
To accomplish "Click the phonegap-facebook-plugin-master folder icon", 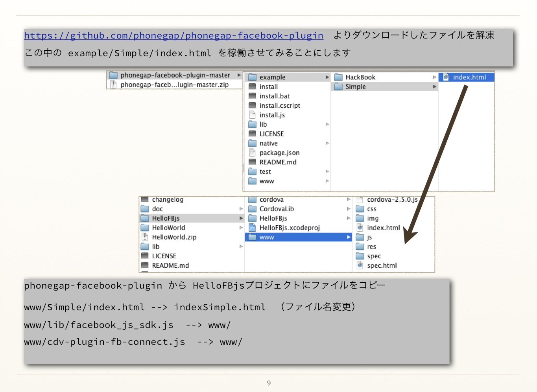I will tap(113, 75).
